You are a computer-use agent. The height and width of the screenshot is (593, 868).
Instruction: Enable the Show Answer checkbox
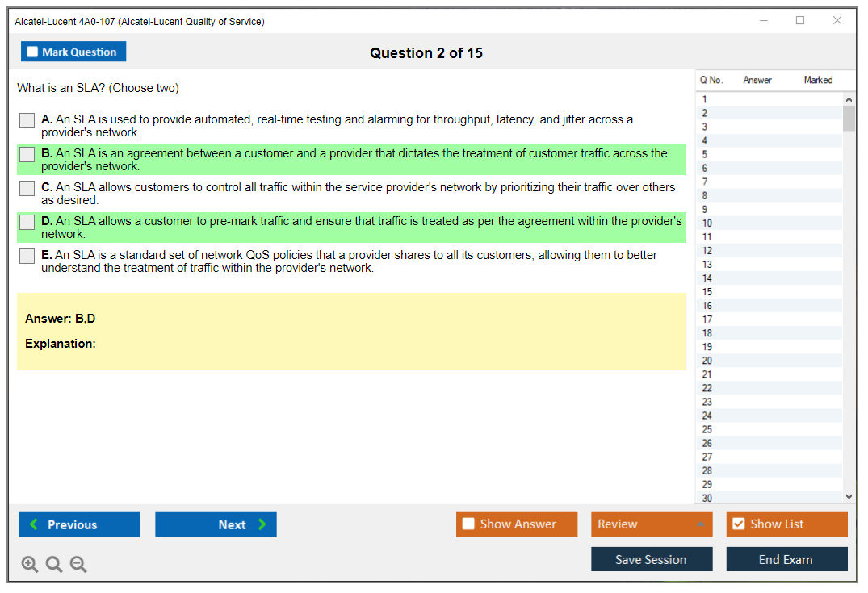coord(468,524)
